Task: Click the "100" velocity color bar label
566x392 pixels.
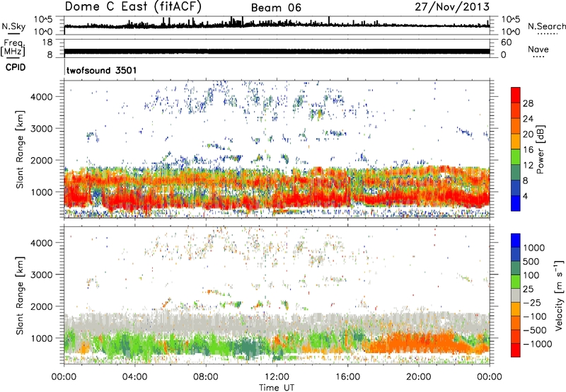Action: (x=531, y=275)
